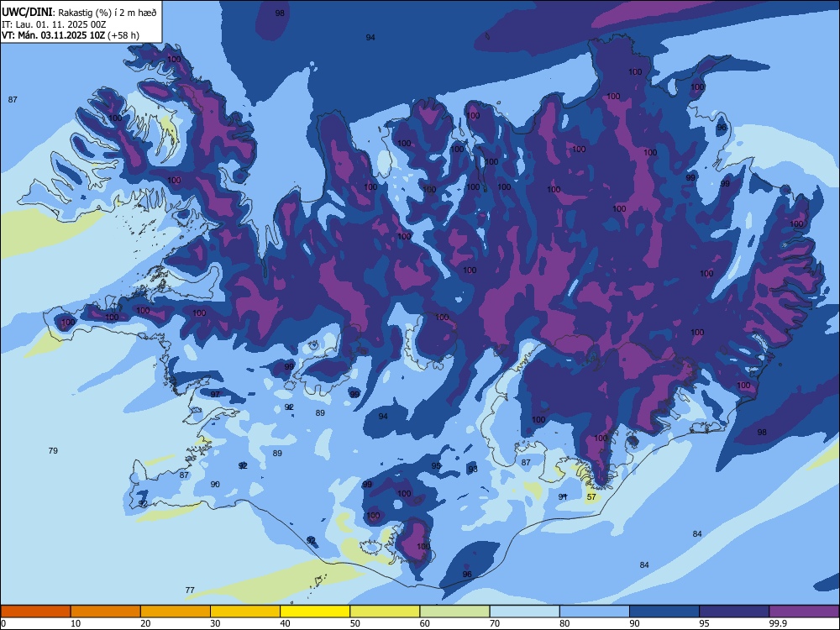
Task: Select the dark blue 90–95 legend swatch
Action: point(664,612)
